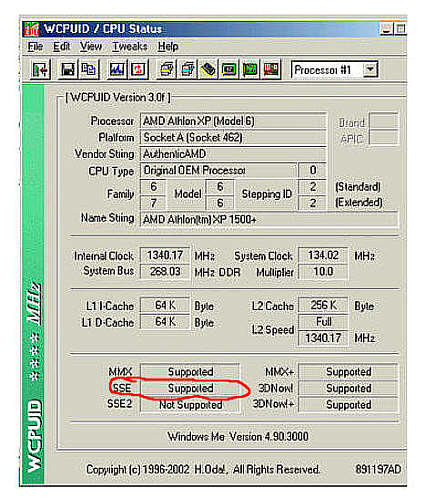Screen dimensions: 426x499
Task: Click the red circuit board icon
Action: [271, 69]
